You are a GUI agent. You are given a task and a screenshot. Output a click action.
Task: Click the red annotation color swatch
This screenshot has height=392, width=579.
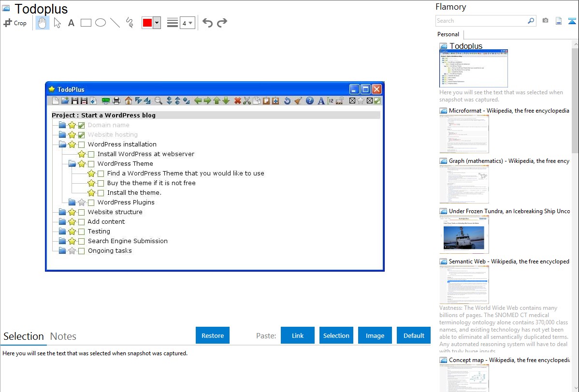click(x=147, y=23)
